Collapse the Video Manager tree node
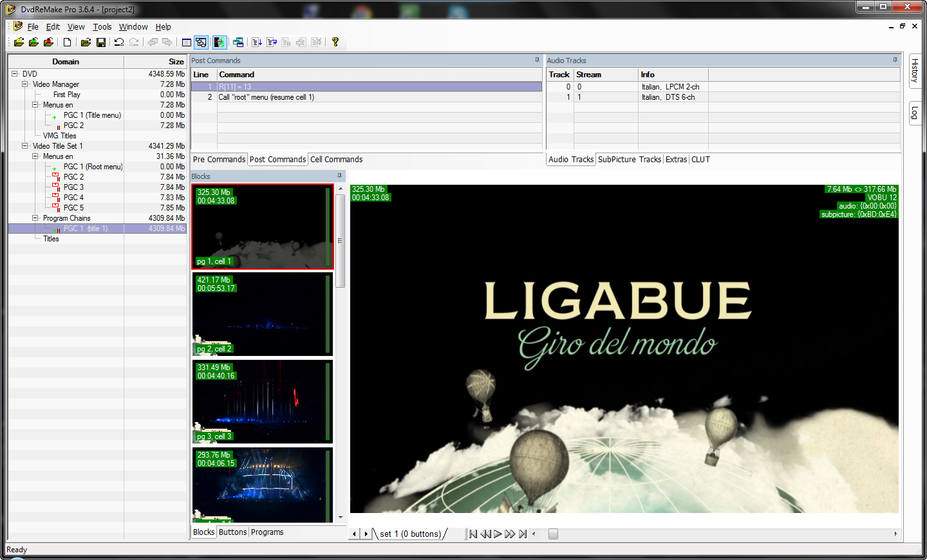The image size is (927, 560). [x=25, y=84]
